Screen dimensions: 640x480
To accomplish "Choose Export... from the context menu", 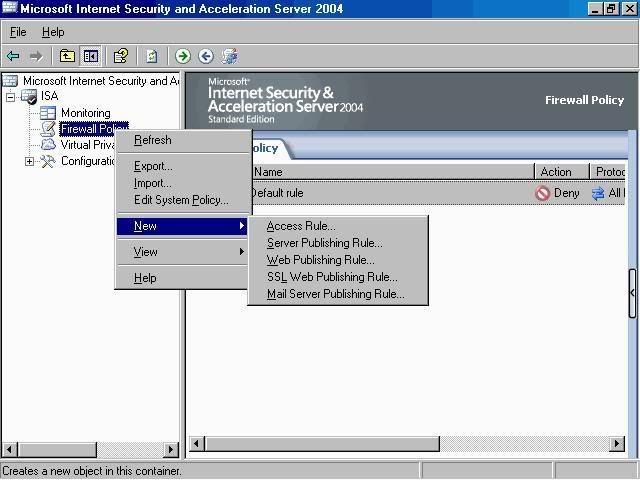I will pos(182,166).
